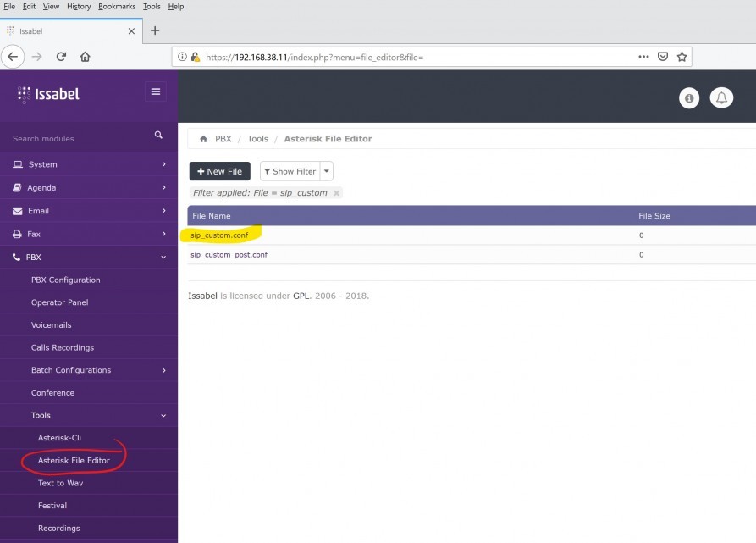This screenshot has height=543, width=756.
Task: Click the Issabel footer link
Action: coord(202,296)
